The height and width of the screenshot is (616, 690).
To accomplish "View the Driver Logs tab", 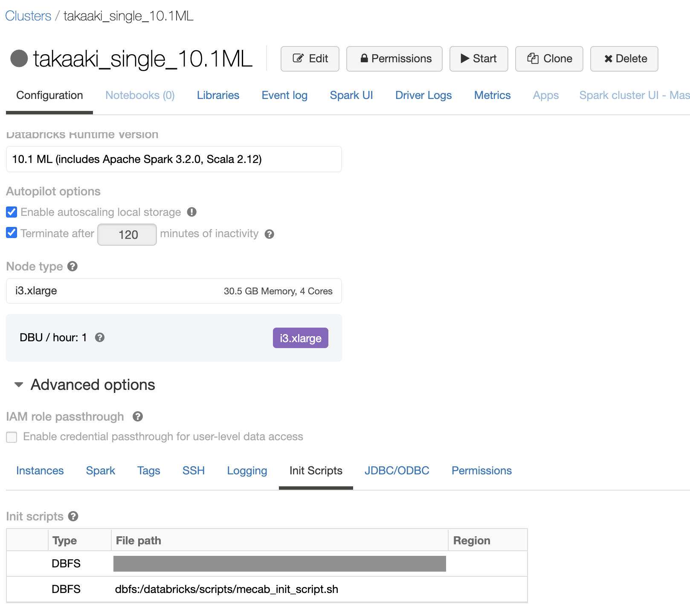I will (423, 95).
